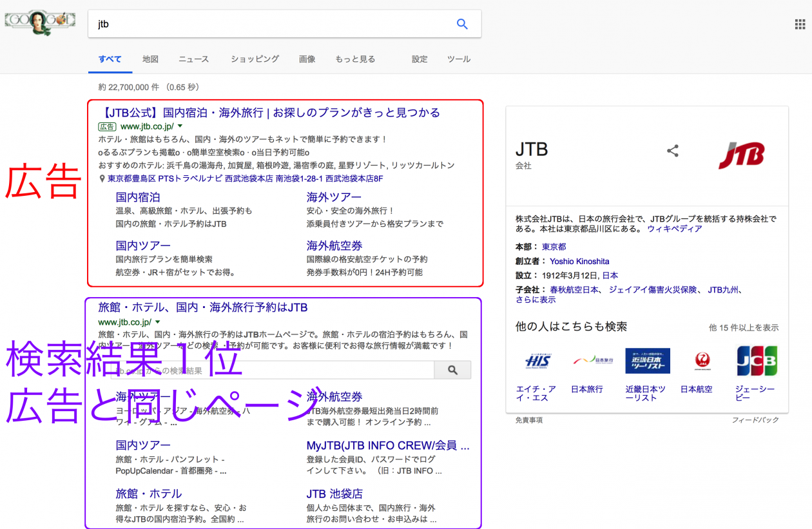This screenshot has width=812, height=529.
Task: Switch to the 画像 tab
Action: point(307,59)
